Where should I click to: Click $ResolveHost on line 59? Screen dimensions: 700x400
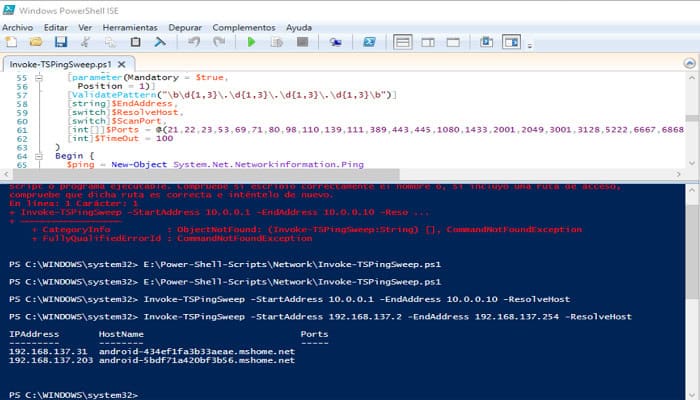(145, 112)
